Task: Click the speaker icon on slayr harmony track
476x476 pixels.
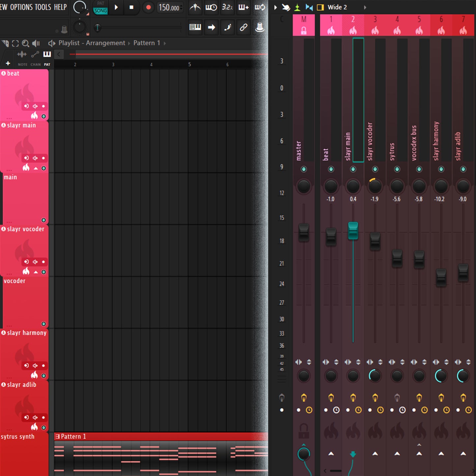Action: (35, 366)
